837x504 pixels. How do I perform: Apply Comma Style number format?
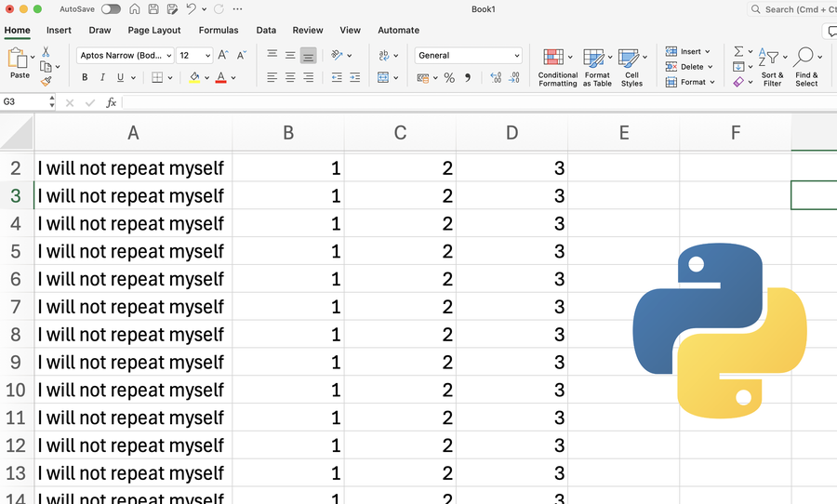(468, 78)
